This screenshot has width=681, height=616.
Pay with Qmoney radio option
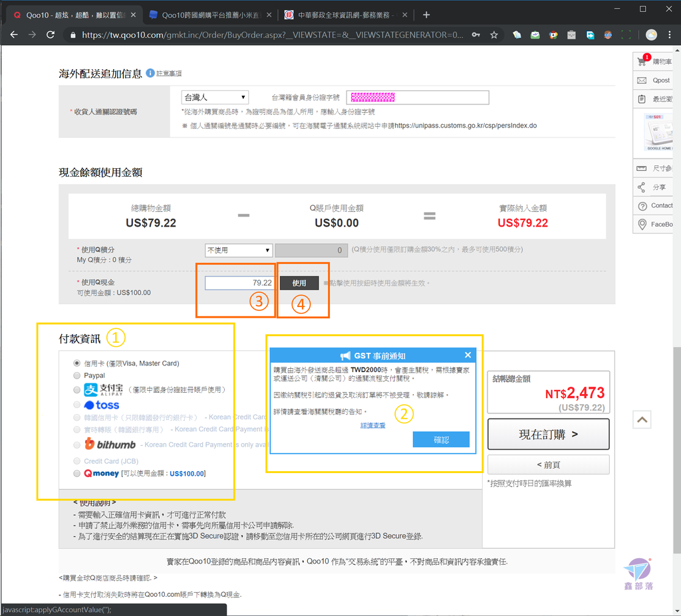click(77, 473)
